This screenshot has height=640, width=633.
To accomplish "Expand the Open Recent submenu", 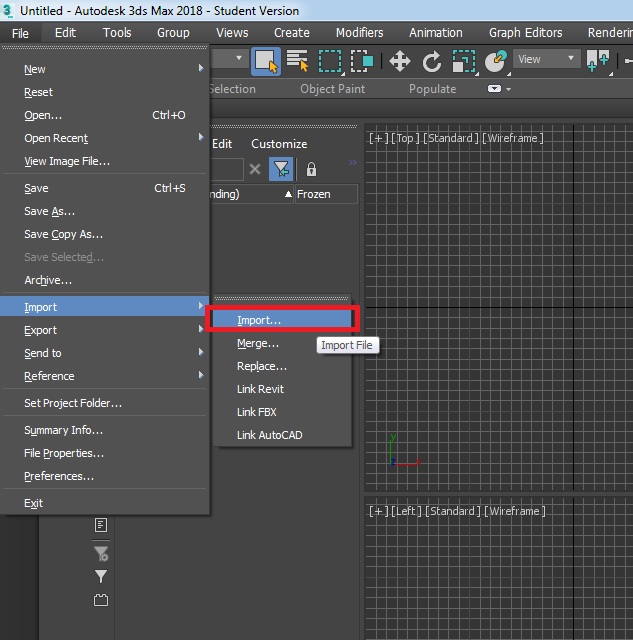I will click(x=104, y=138).
